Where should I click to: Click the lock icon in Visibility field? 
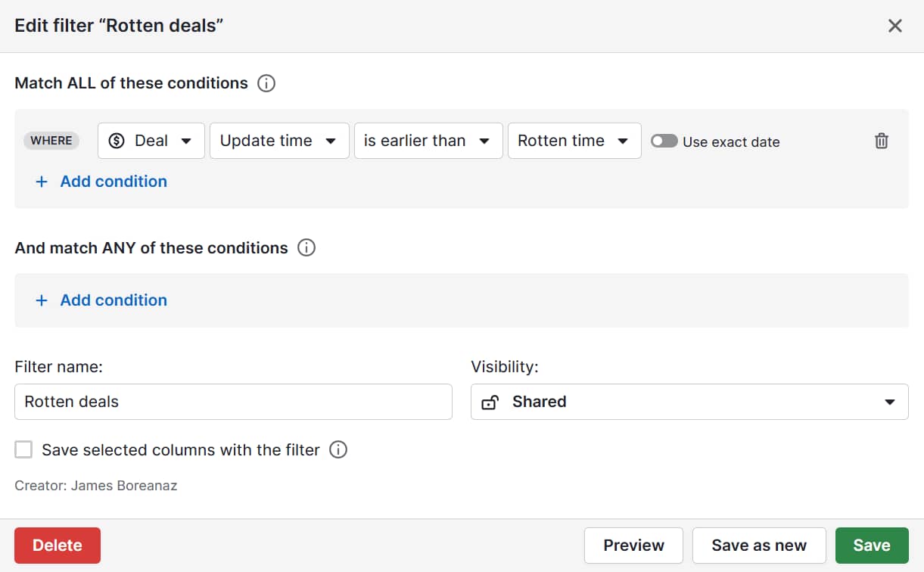tap(490, 402)
